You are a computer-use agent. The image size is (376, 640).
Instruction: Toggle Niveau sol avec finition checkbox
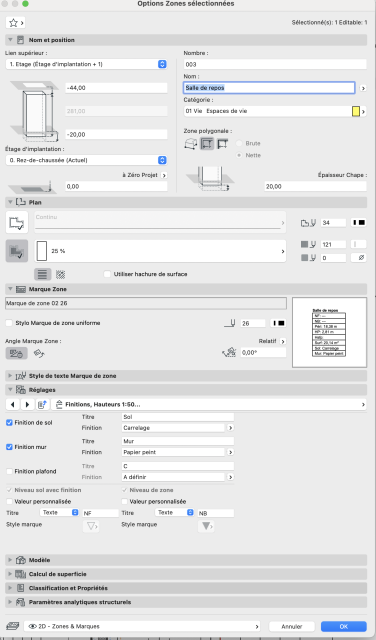[9, 490]
